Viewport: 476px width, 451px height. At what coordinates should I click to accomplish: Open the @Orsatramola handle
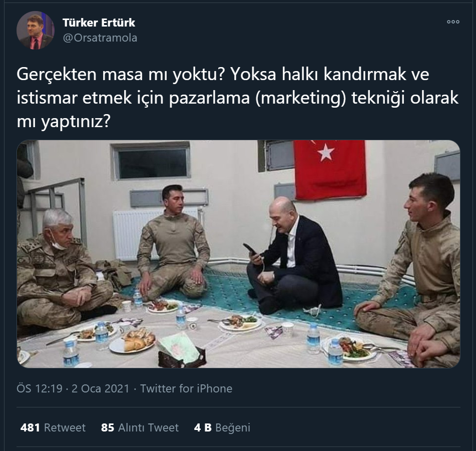[100, 38]
